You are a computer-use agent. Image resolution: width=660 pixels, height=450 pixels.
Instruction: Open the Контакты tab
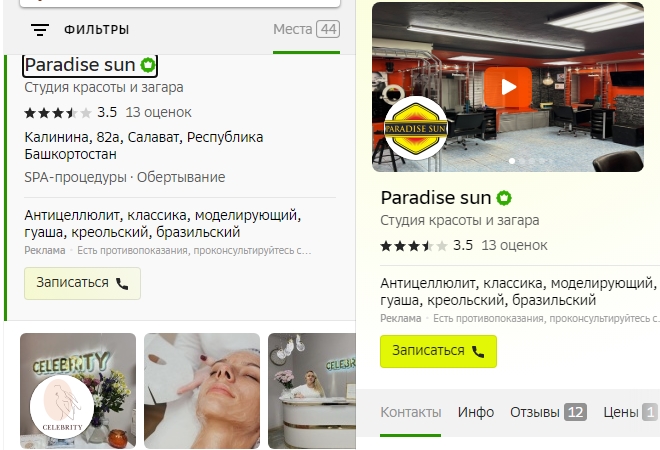click(x=410, y=412)
